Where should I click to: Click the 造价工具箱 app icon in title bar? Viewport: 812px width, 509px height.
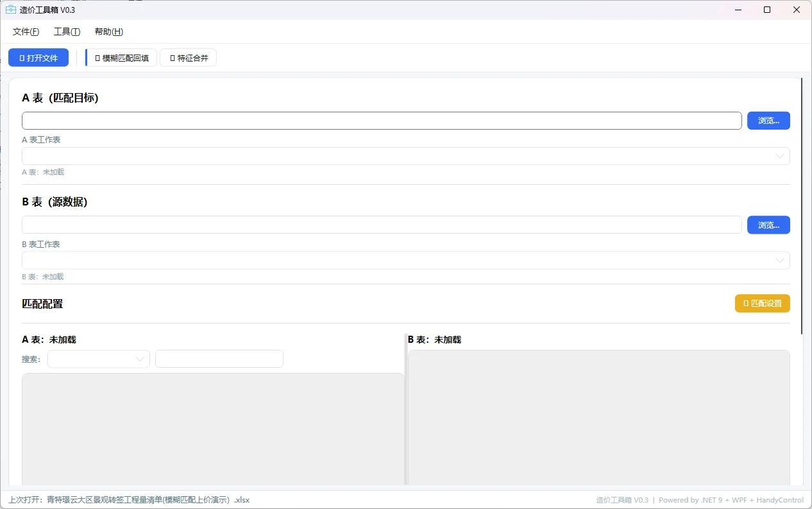coord(11,10)
